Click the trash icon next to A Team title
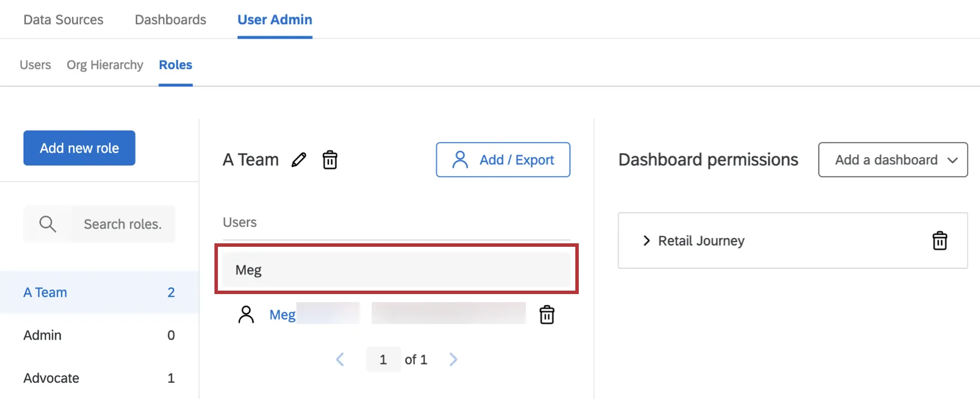 [330, 160]
